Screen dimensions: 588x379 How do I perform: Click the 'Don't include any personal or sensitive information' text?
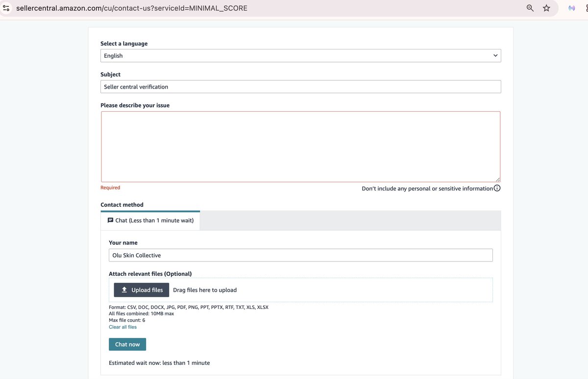427,189
